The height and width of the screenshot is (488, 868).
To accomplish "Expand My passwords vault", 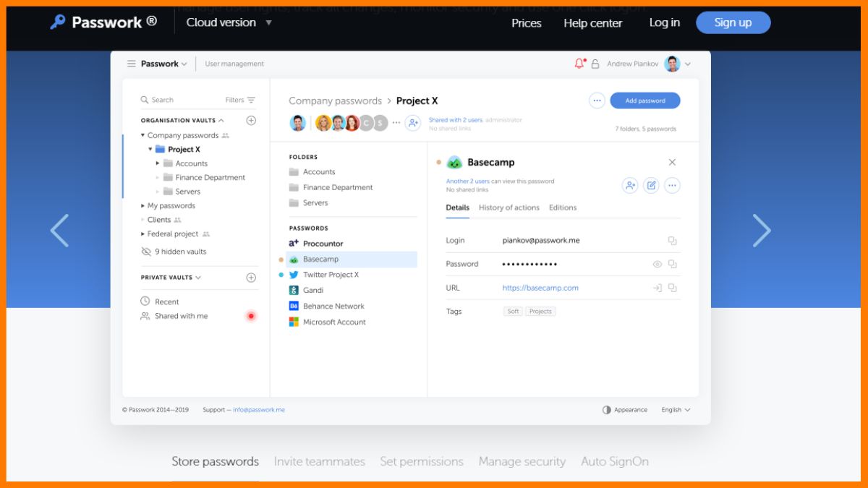I will [142, 206].
